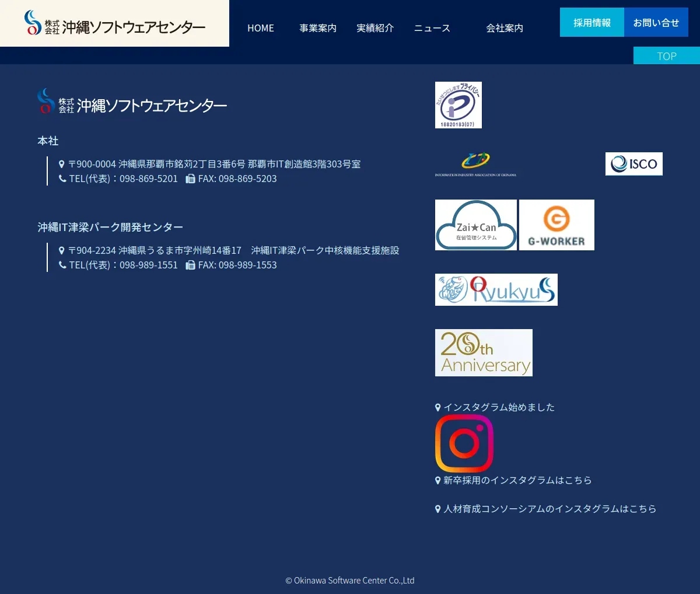Open the ISCO logo link
The height and width of the screenshot is (594, 700).
(634, 164)
